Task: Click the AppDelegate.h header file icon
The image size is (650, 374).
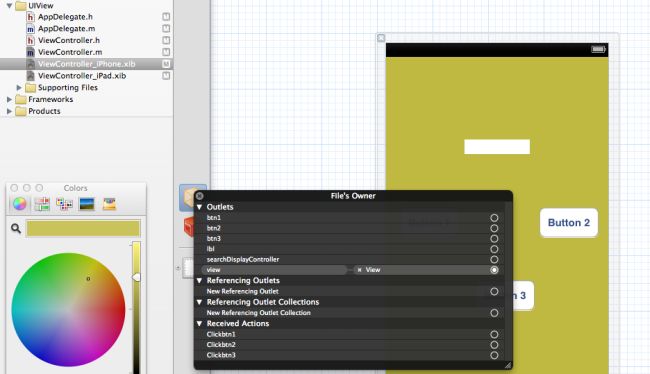Action: point(30,17)
